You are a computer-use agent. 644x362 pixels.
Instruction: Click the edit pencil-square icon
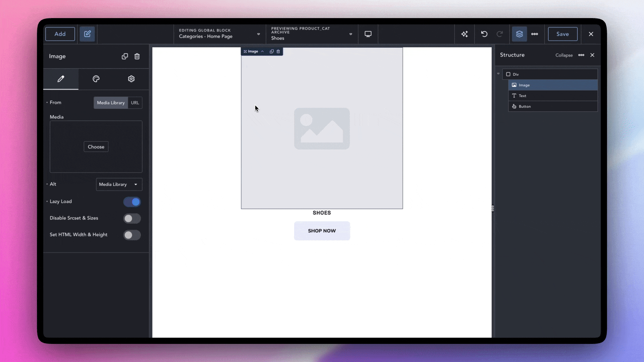87,34
